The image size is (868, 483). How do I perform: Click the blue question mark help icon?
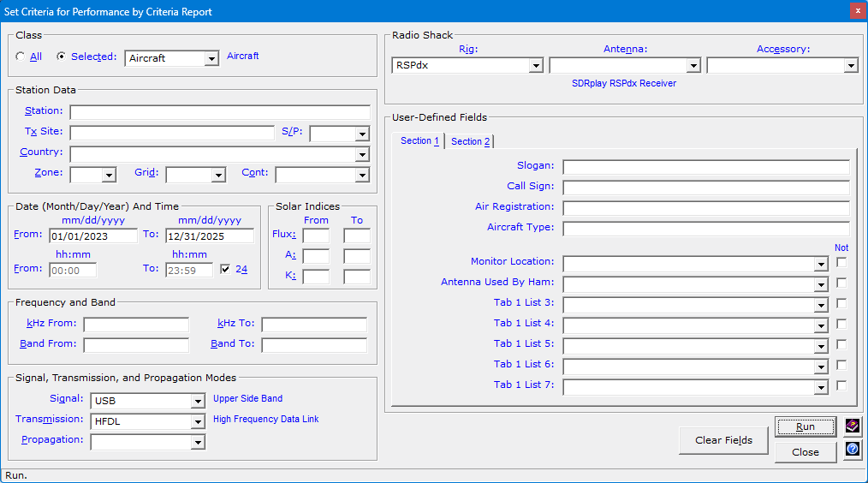click(x=852, y=450)
